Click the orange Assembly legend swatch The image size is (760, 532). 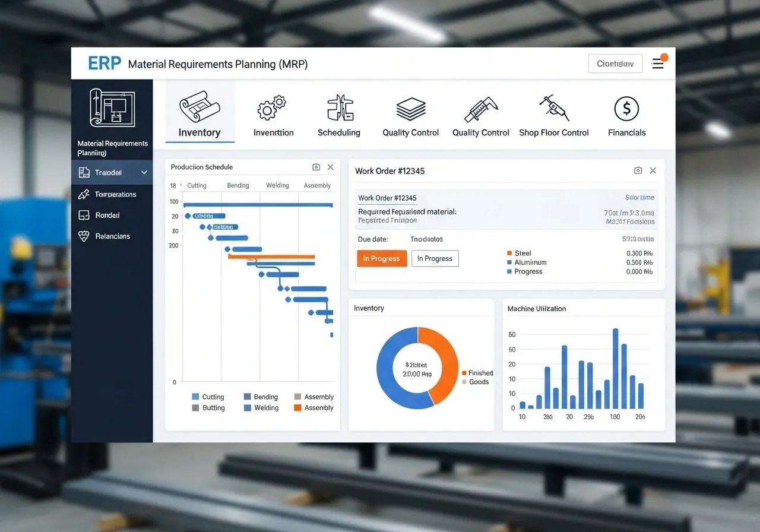[298, 408]
